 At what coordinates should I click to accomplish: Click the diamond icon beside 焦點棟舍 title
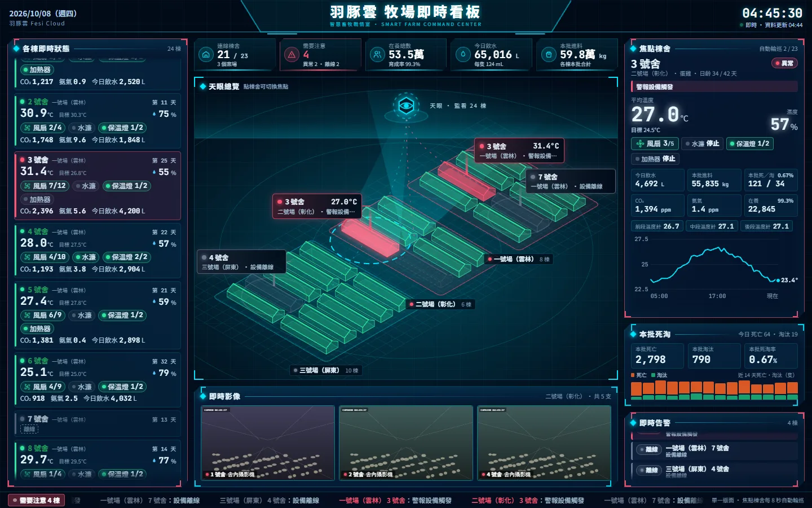click(x=633, y=49)
